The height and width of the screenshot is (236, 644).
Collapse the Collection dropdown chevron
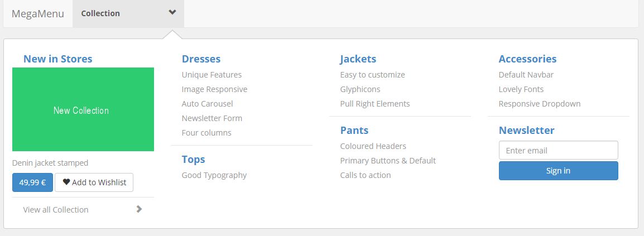click(x=172, y=12)
